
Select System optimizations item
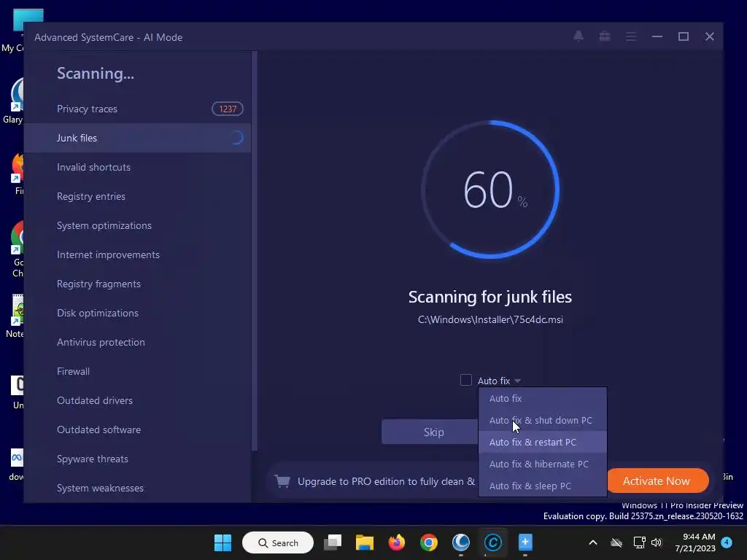point(138,226)
